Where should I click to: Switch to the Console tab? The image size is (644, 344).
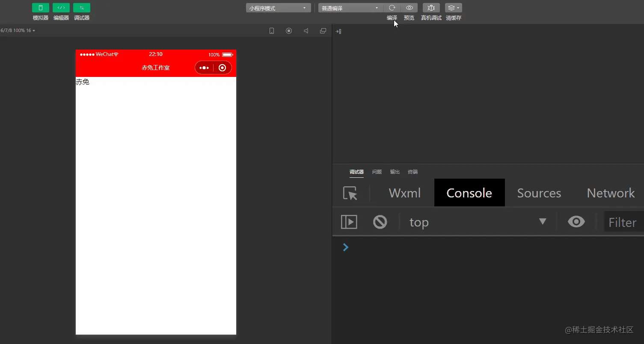[469, 193]
